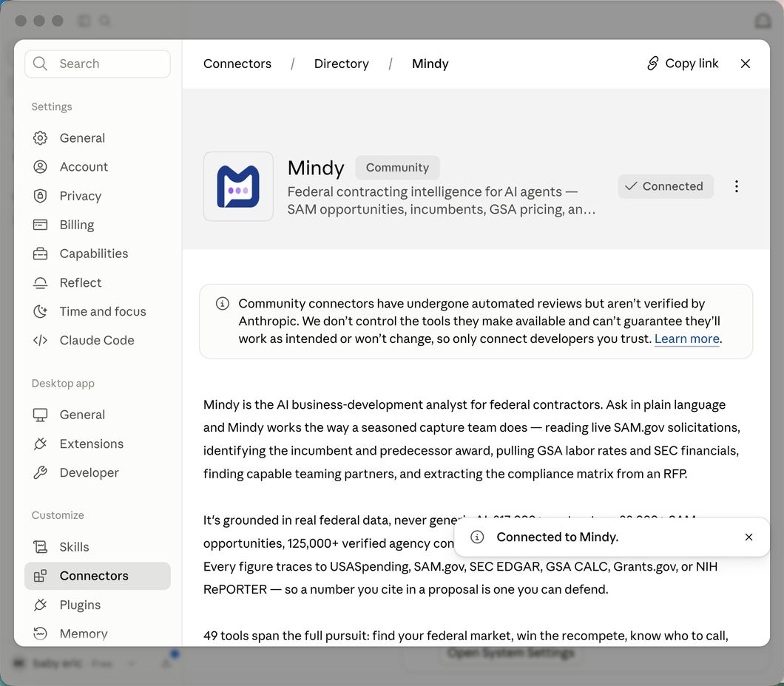
Task: Click the Reflect icon in sidebar
Action: [40, 283]
